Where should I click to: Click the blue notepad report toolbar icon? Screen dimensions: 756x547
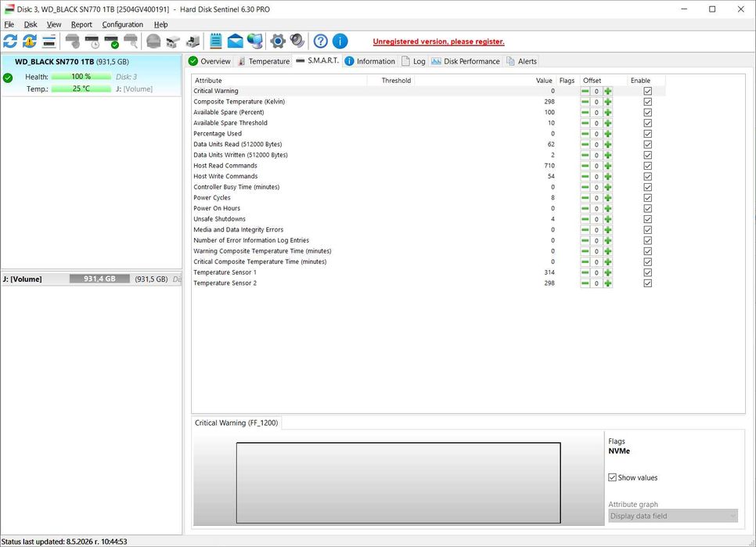[215, 41]
